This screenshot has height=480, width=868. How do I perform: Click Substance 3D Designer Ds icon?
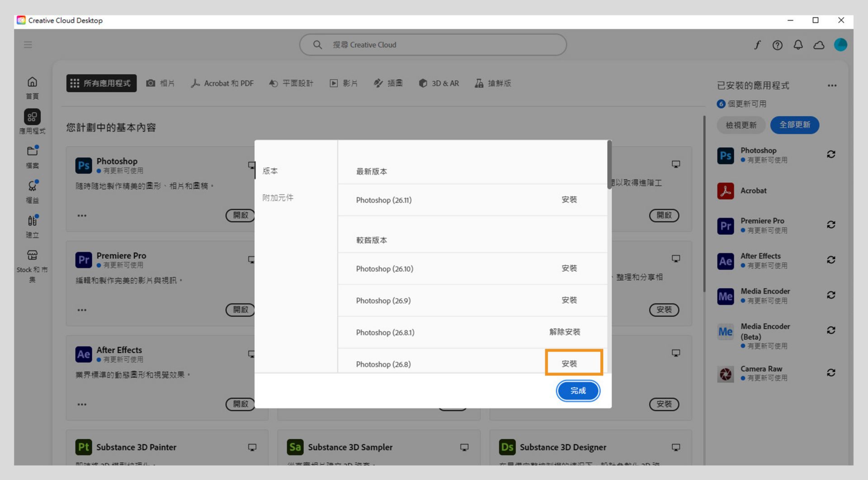coord(507,447)
